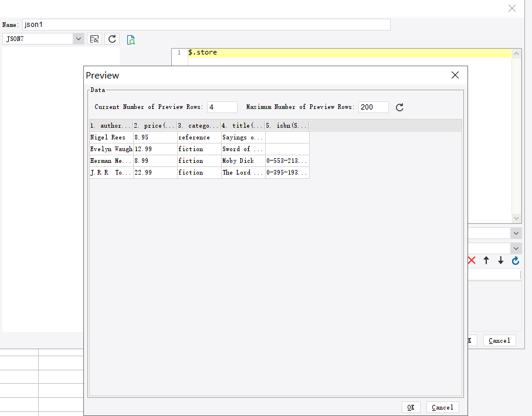The width and height of the screenshot is (532, 416).
Task: Select the price column header
Action: tap(154, 125)
